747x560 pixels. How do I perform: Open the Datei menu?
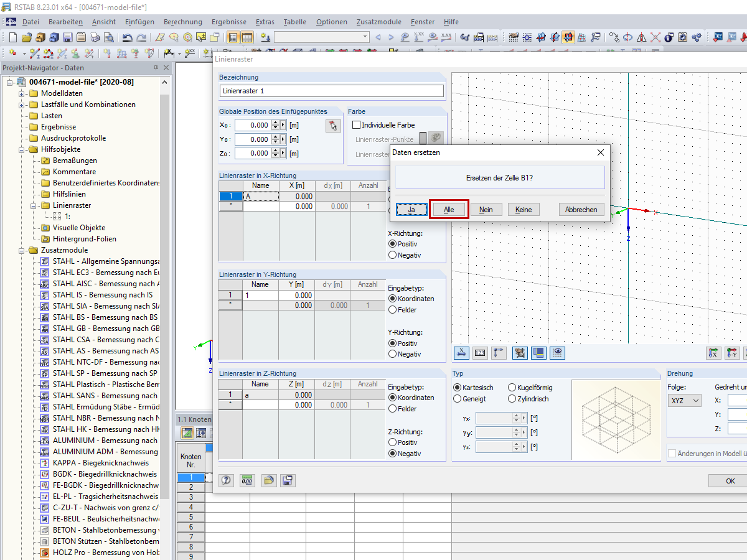(x=31, y=22)
